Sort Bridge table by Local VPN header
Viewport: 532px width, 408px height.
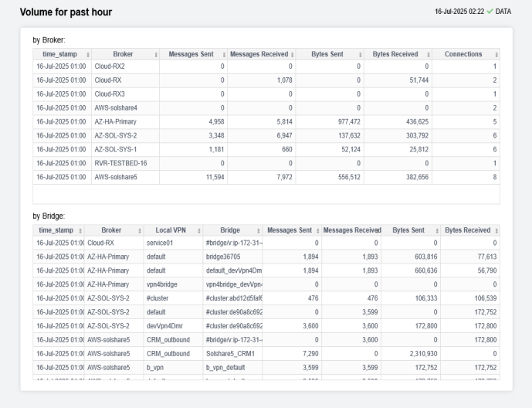(x=169, y=230)
